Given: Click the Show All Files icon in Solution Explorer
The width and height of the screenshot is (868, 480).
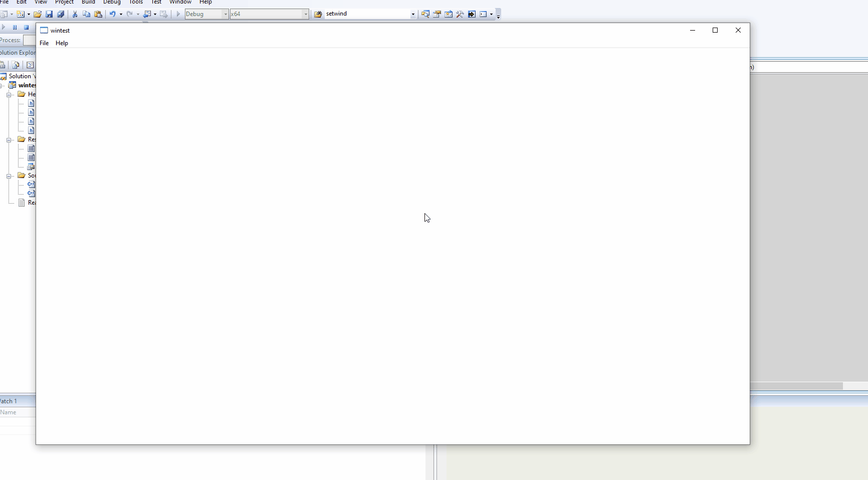Looking at the screenshot, I should pyautogui.click(x=16, y=65).
